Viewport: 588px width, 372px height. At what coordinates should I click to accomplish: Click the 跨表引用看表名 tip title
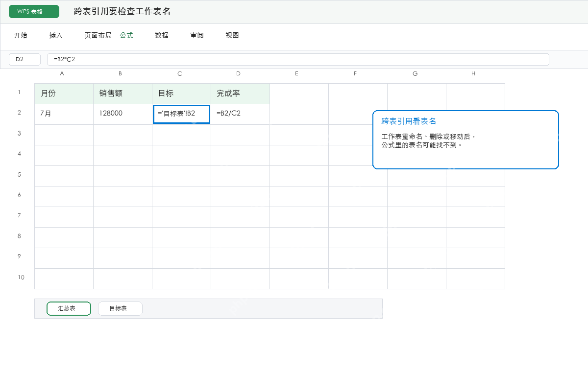click(409, 121)
